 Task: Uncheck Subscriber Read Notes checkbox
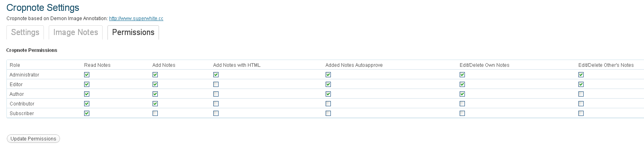pos(87,113)
